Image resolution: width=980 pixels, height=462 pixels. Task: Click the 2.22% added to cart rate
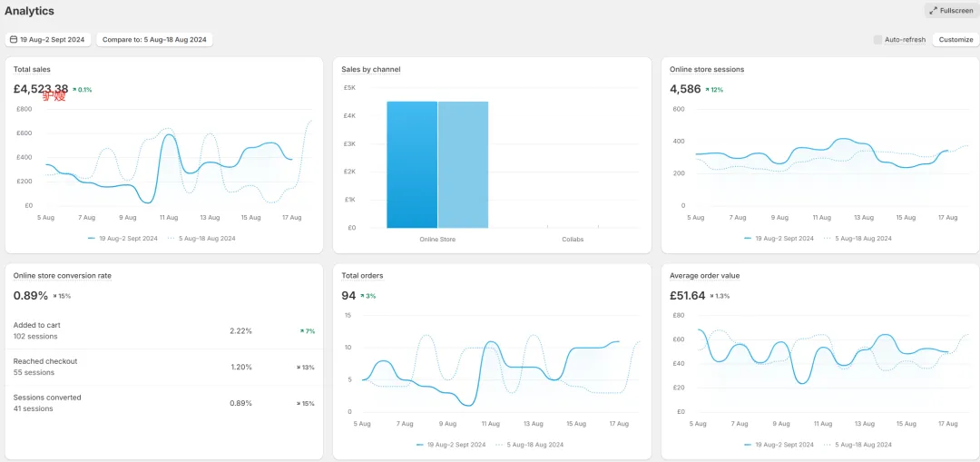pos(240,330)
